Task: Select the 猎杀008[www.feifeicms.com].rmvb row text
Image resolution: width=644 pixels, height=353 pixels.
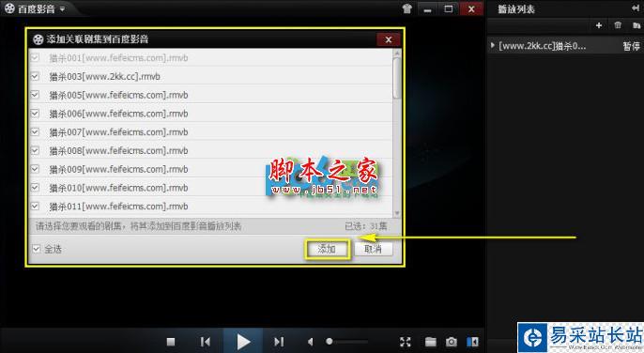Action: coord(118,151)
